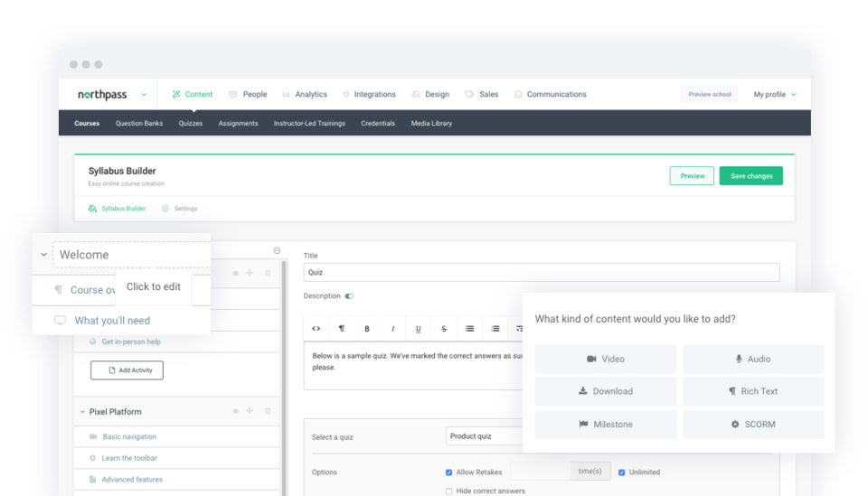The image size is (868, 496).
Task: Click the Preview school button
Action: click(710, 95)
